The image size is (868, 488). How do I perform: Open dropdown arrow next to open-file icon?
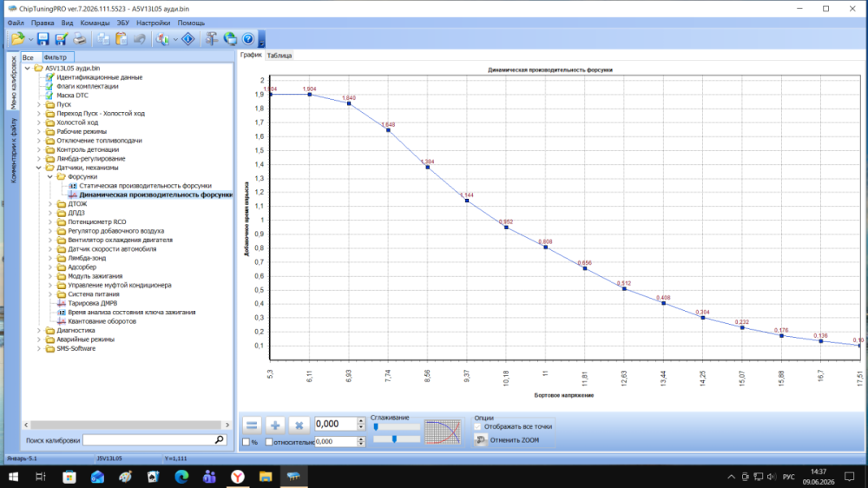(30, 39)
